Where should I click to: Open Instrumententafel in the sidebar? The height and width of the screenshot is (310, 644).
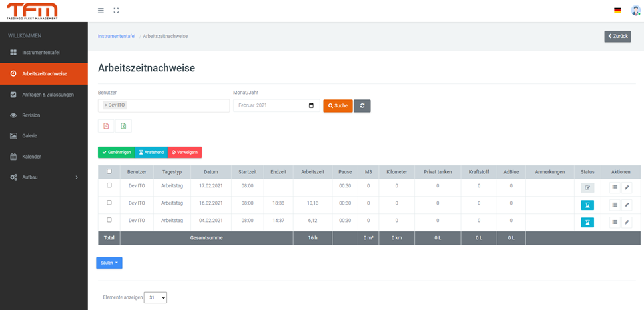pos(43,53)
